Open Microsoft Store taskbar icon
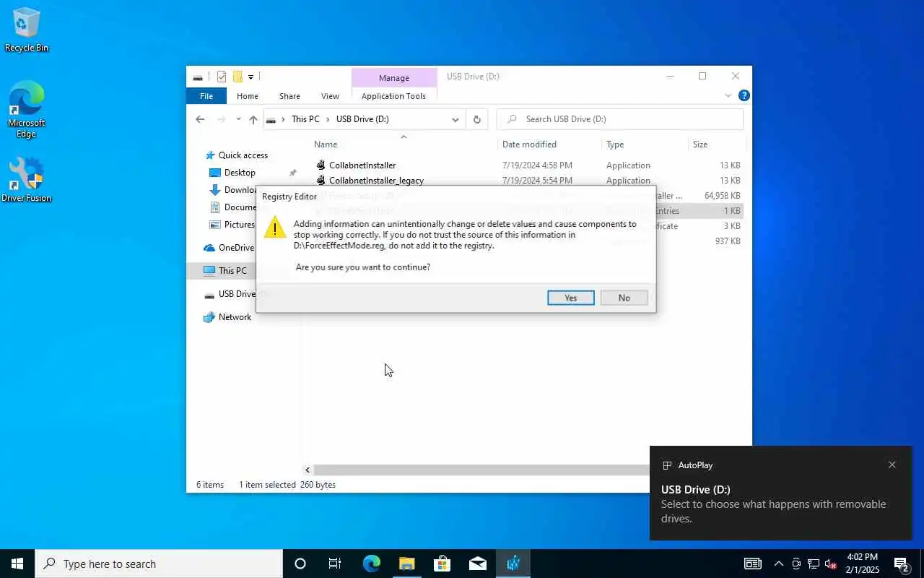 click(x=442, y=564)
